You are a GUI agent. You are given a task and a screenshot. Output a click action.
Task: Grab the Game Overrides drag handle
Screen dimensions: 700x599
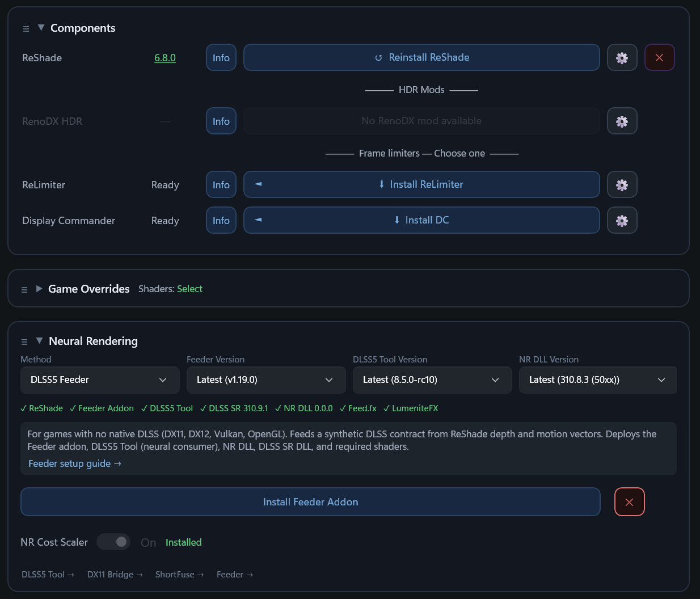tap(24, 289)
